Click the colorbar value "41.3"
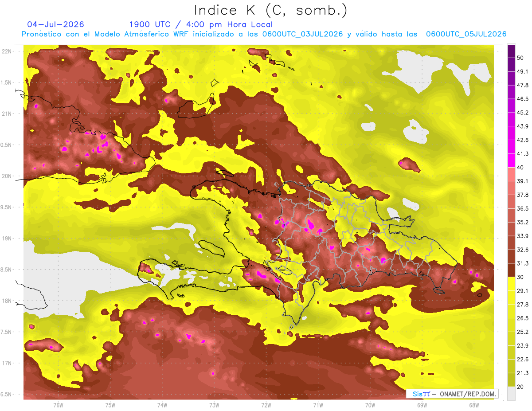 pyautogui.click(x=523, y=153)
